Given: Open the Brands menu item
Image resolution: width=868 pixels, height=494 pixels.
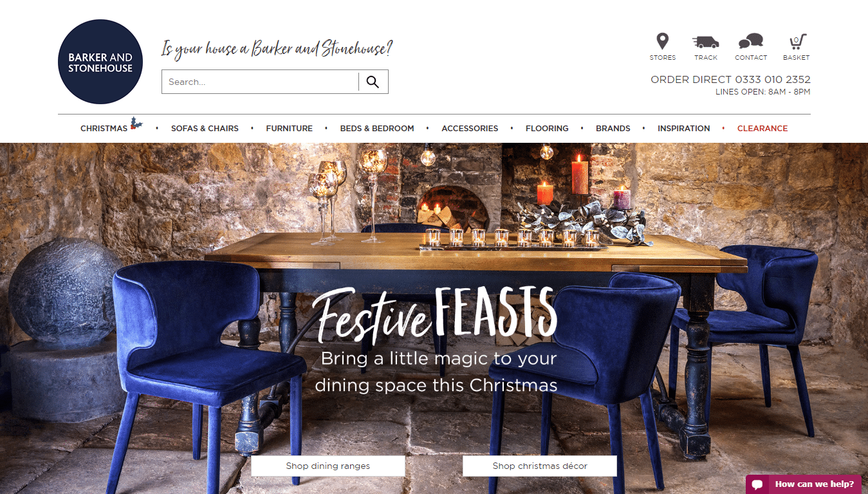Looking at the screenshot, I should (x=613, y=129).
